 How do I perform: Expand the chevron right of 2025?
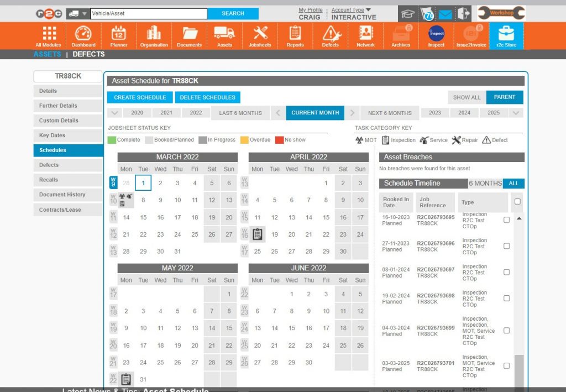515,113
